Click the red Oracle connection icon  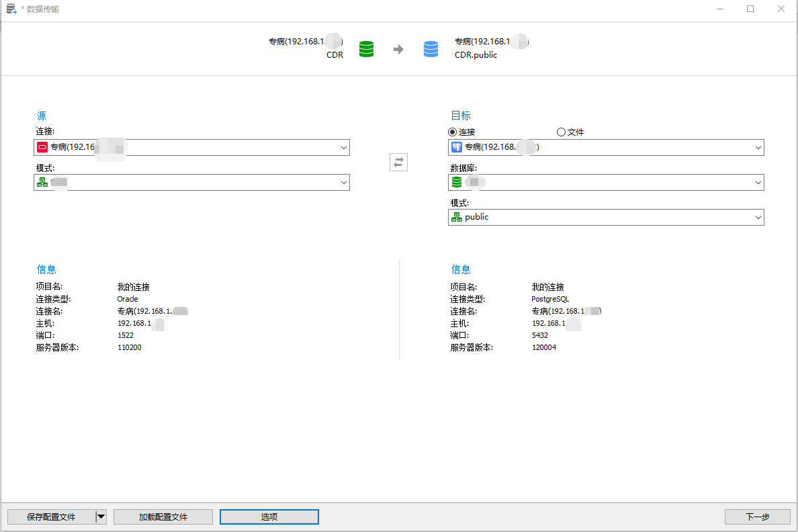point(42,147)
